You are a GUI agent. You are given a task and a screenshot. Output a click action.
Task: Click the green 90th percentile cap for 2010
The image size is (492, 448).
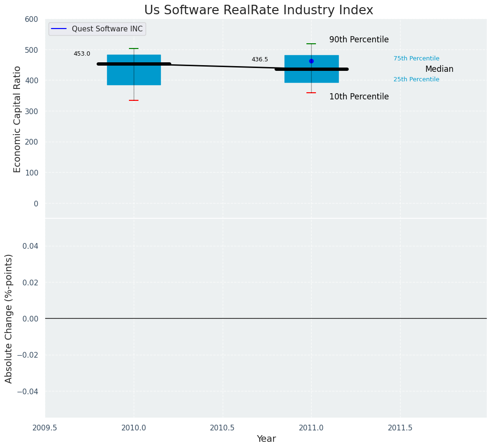pos(134,49)
